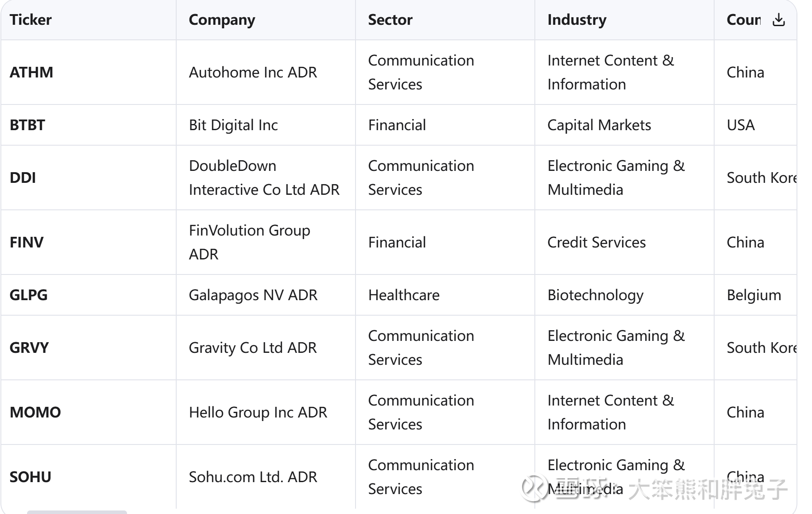The image size is (812, 514).
Task: Click the download table icon
Action: click(778, 20)
